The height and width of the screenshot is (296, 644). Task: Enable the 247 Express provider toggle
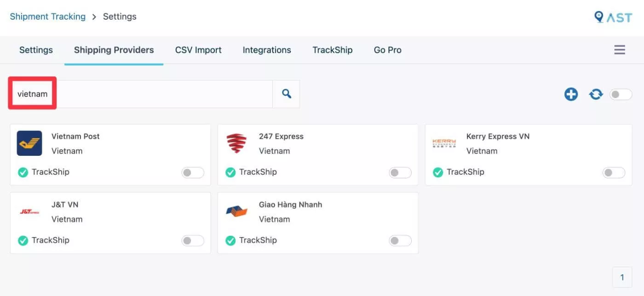(x=400, y=172)
